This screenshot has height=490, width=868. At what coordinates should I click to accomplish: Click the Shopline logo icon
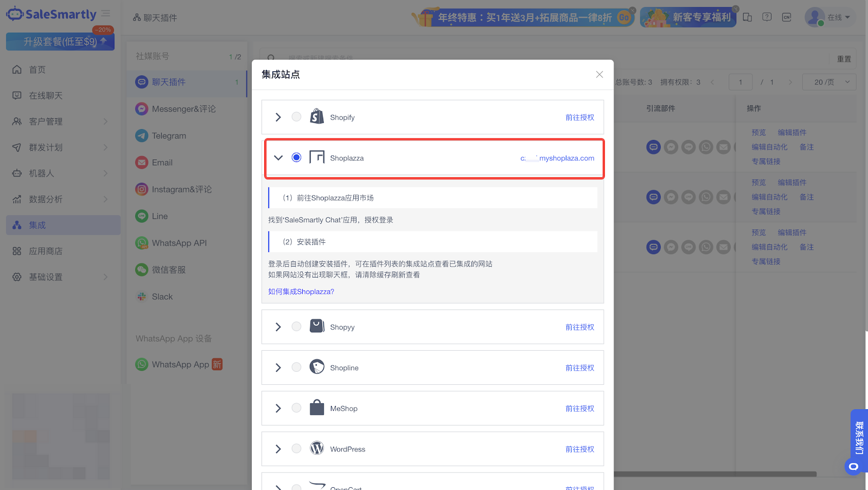coord(317,367)
